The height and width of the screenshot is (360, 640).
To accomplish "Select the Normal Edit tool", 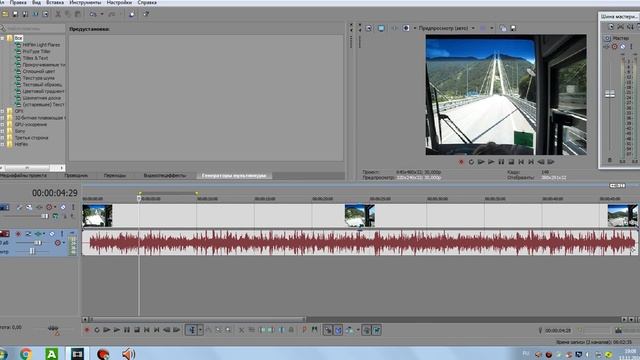I will pos(191,330).
